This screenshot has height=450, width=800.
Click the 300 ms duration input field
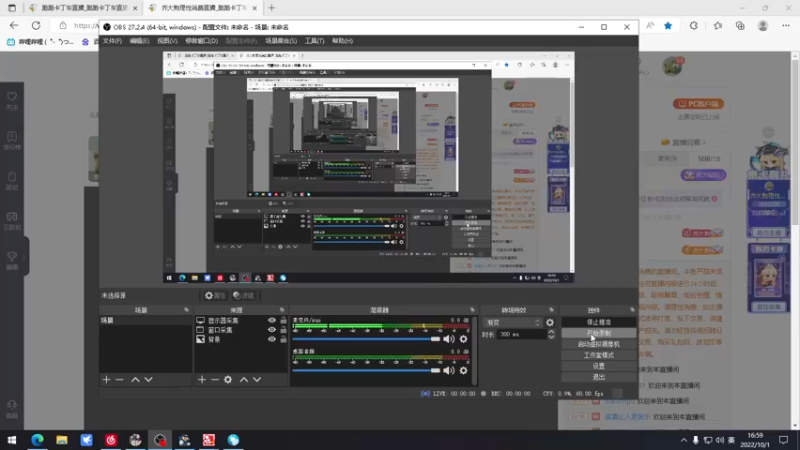(521, 334)
